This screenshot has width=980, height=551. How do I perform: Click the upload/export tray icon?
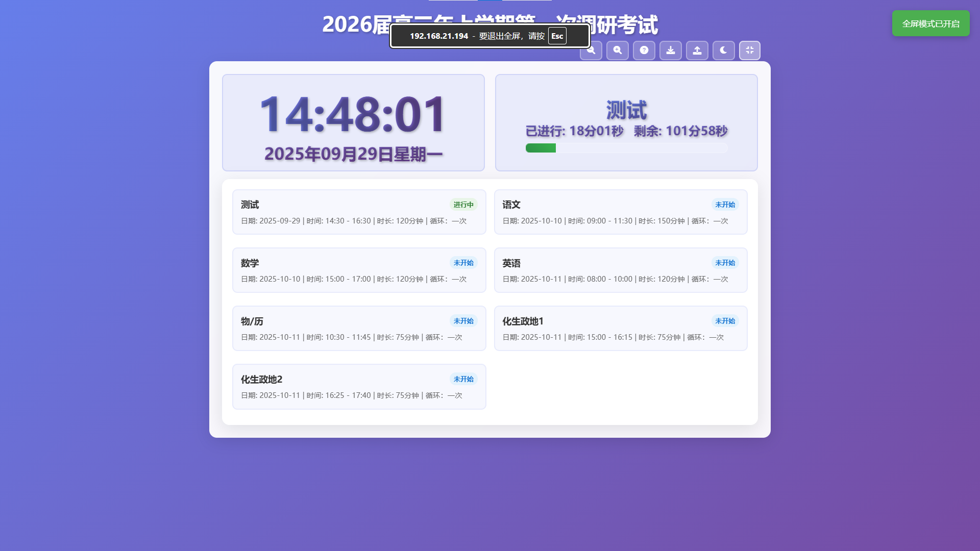click(x=697, y=51)
